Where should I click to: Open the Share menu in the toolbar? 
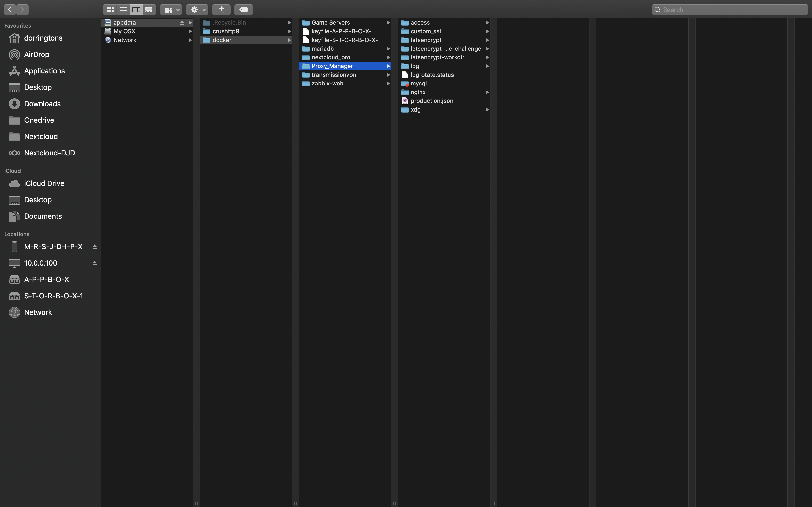[x=221, y=9]
